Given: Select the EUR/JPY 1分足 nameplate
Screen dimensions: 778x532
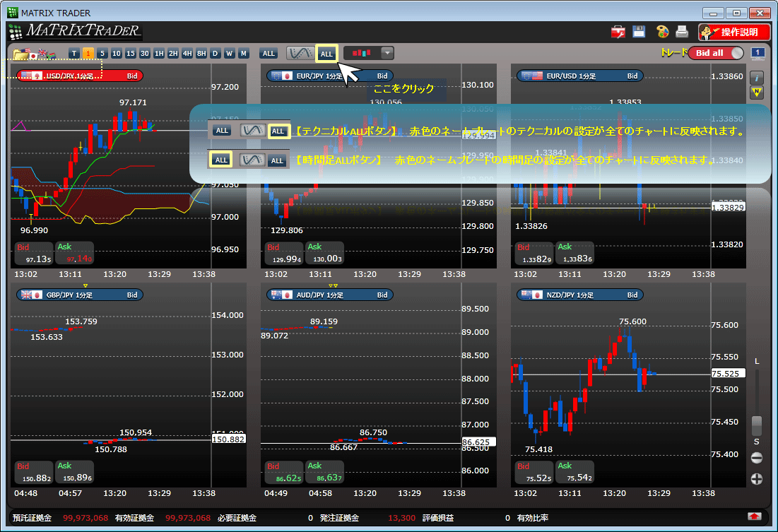Looking at the screenshot, I should tap(330, 76).
